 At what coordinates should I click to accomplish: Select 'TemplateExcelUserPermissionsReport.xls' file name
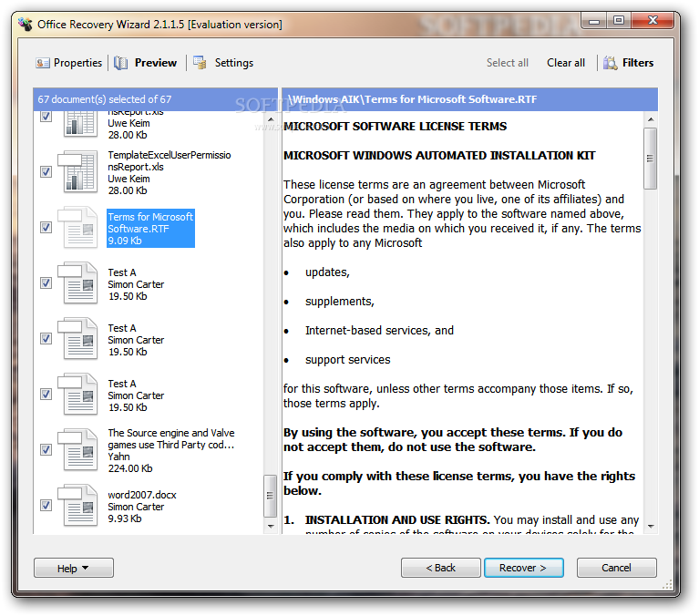(170, 161)
